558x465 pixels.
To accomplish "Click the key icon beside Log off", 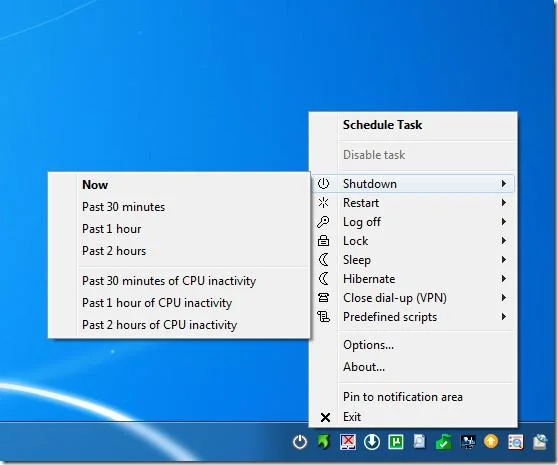I will [x=323, y=222].
